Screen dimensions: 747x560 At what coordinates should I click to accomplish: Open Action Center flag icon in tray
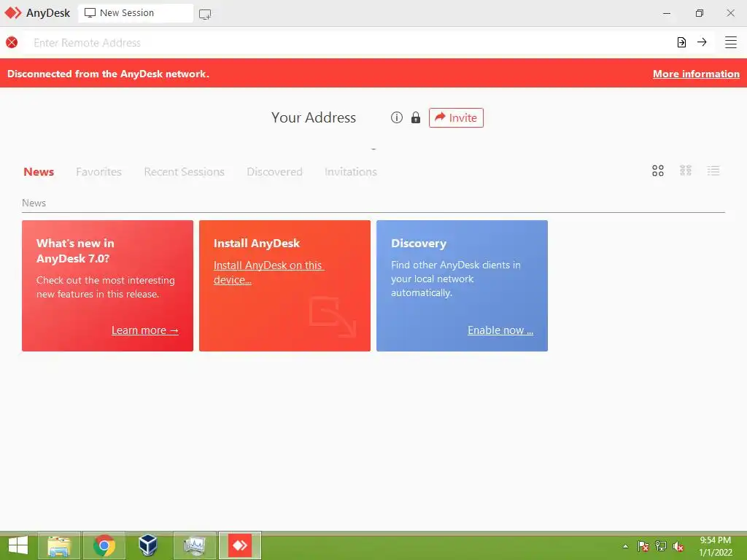(x=643, y=546)
